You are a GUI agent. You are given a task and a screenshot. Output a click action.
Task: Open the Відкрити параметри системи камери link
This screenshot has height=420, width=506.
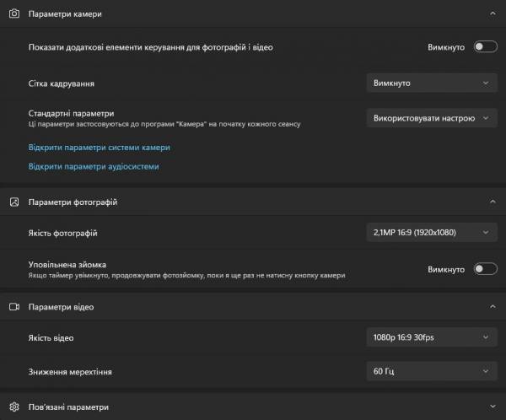[99, 148]
